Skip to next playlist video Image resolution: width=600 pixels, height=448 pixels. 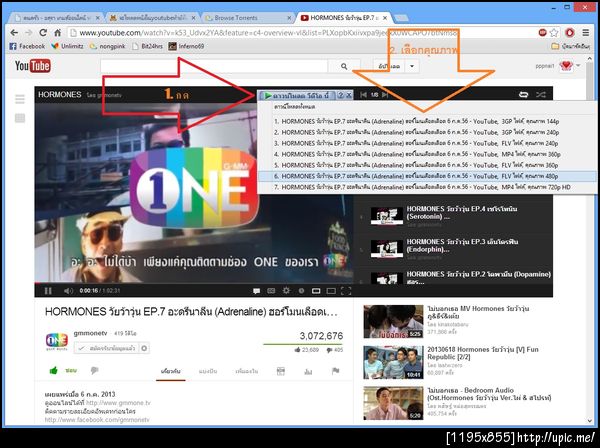(x=385, y=94)
